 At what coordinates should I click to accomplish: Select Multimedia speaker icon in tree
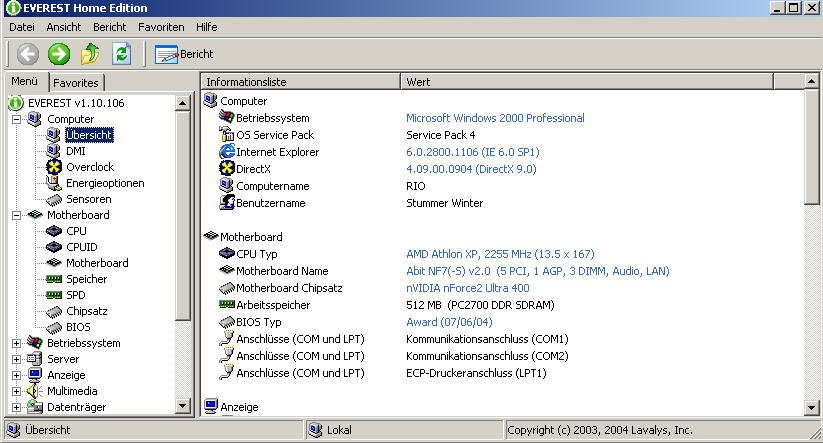pyautogui.click(x=35, y=391)
